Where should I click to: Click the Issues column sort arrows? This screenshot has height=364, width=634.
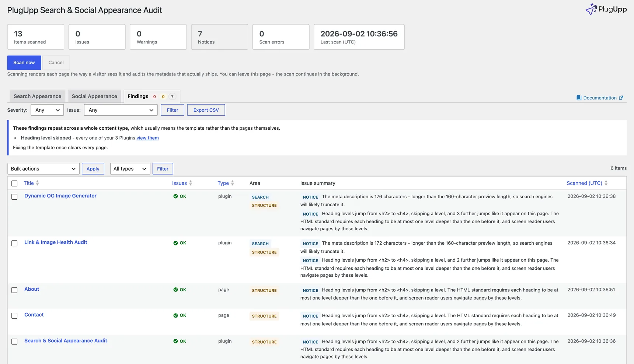click(x=191, y=183)
